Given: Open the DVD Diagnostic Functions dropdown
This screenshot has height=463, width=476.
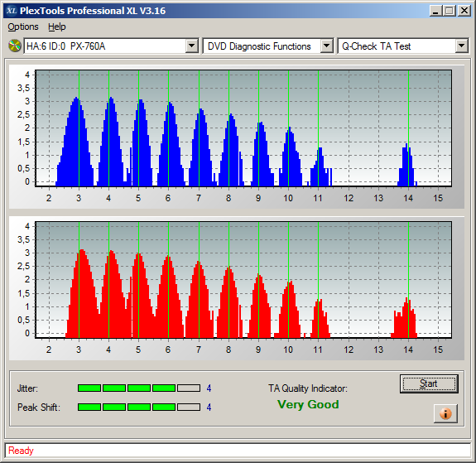Looking at the screenshot, I should (327, 46).
